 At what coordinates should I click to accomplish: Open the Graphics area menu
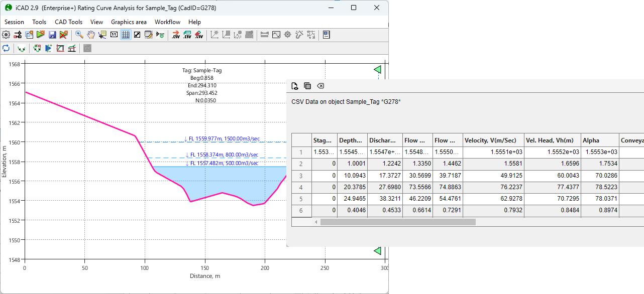(x=129, y=22)
